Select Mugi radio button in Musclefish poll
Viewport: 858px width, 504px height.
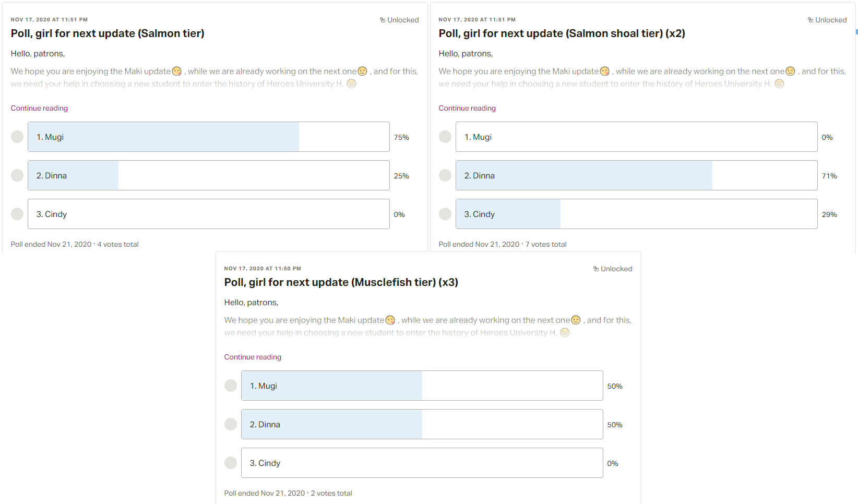231,386
